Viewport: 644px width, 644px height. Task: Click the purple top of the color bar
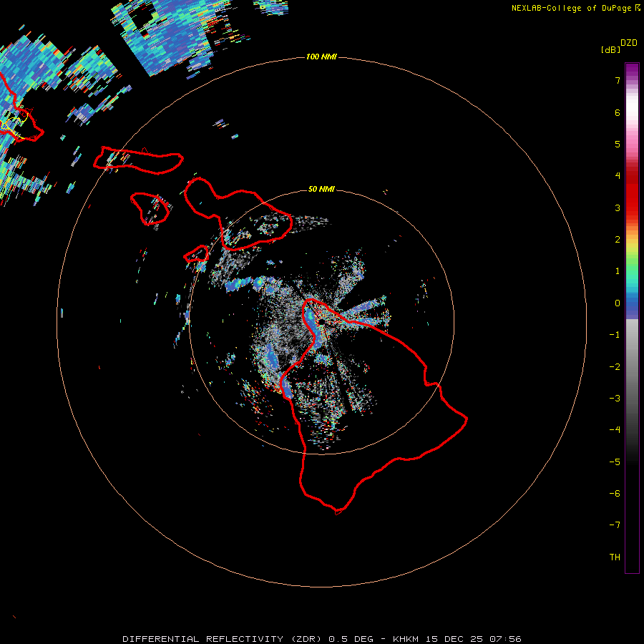(x=632, y=71)
